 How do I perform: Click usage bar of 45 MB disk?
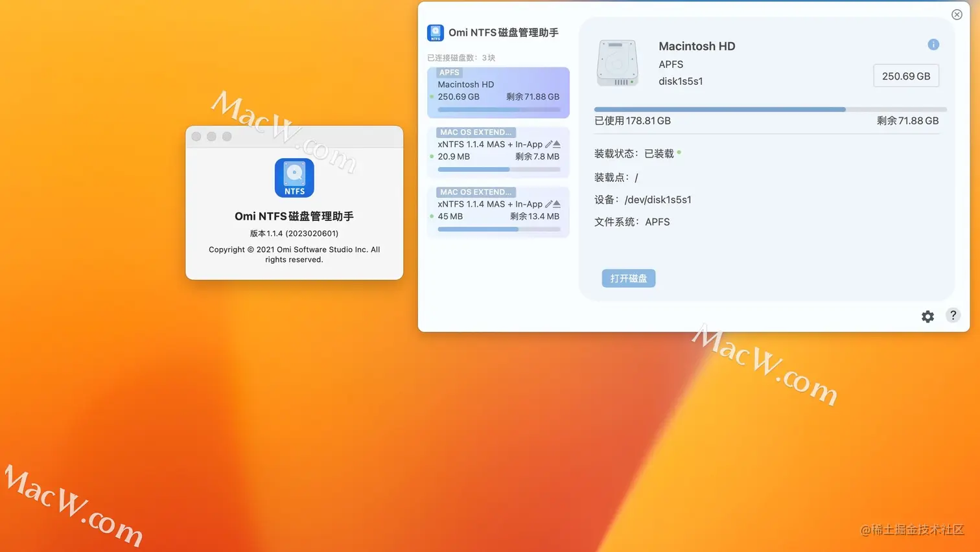tap(498, 229)
